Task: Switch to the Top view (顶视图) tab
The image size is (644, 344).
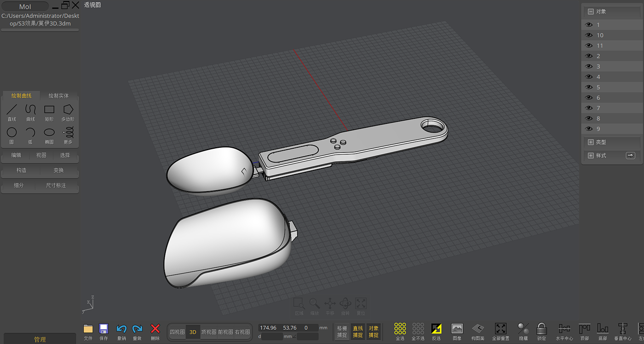Action: (x=209, y=332)
